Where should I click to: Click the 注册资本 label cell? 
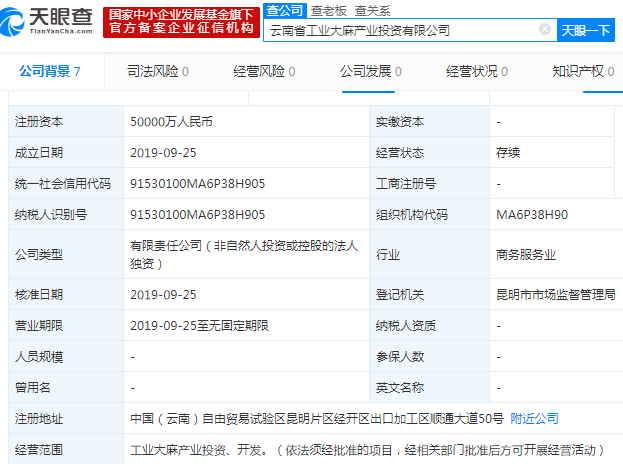coord(66,122)
